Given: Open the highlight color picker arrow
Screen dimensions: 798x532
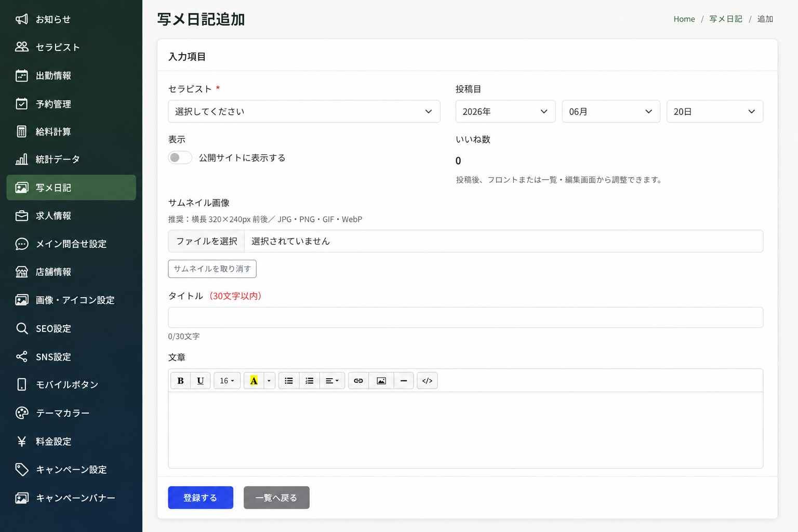Looking at the screenshot, I should [269, 381].
